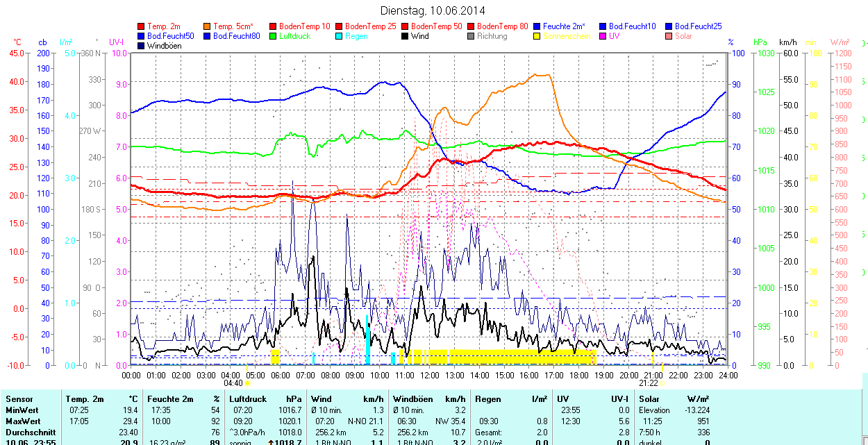
Task: Click the BodenTemp 10 legend label
Action: point(305,26)
